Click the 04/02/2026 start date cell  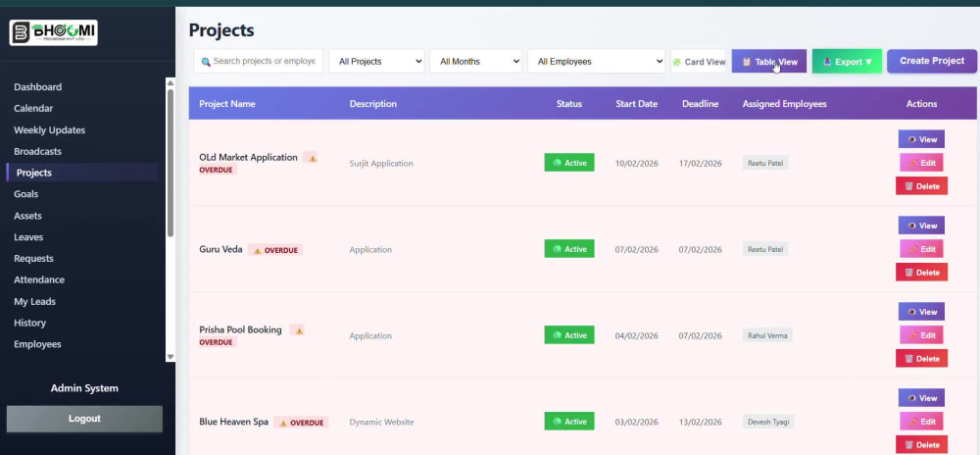click(636, 335)
